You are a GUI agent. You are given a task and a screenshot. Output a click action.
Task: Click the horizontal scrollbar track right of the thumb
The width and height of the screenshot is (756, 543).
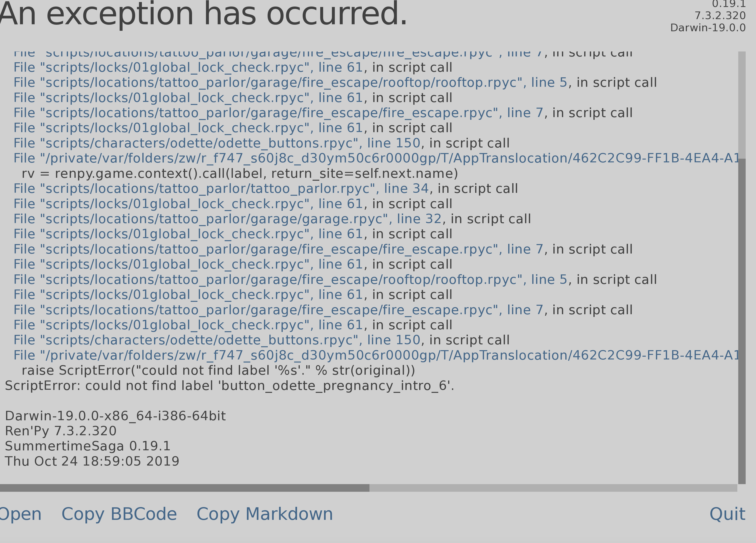[553, 488]
